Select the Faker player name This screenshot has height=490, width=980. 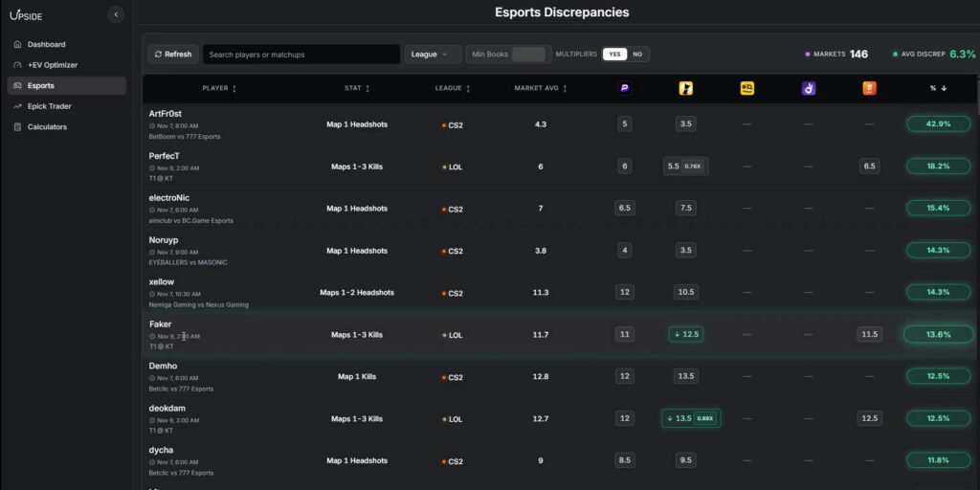point(160,323)
